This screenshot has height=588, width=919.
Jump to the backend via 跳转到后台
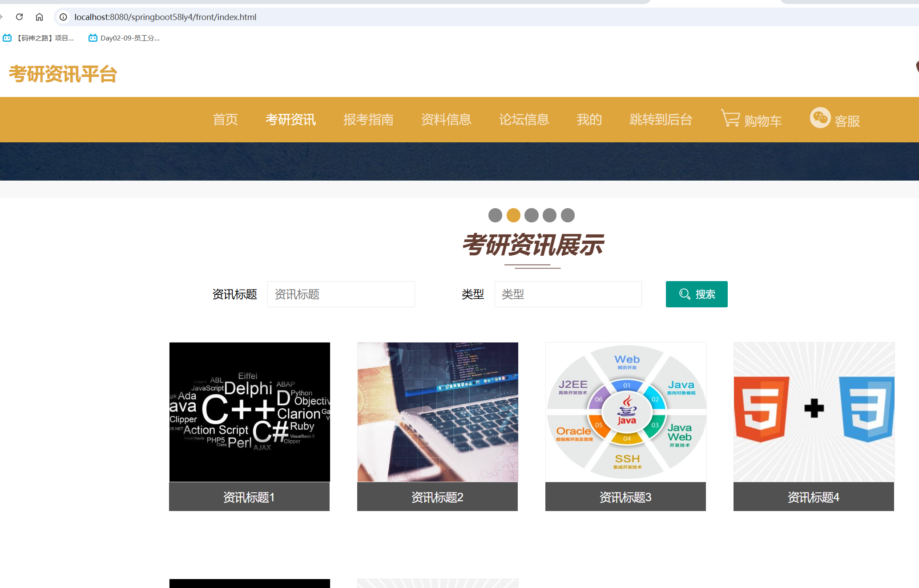click(660, 120)
